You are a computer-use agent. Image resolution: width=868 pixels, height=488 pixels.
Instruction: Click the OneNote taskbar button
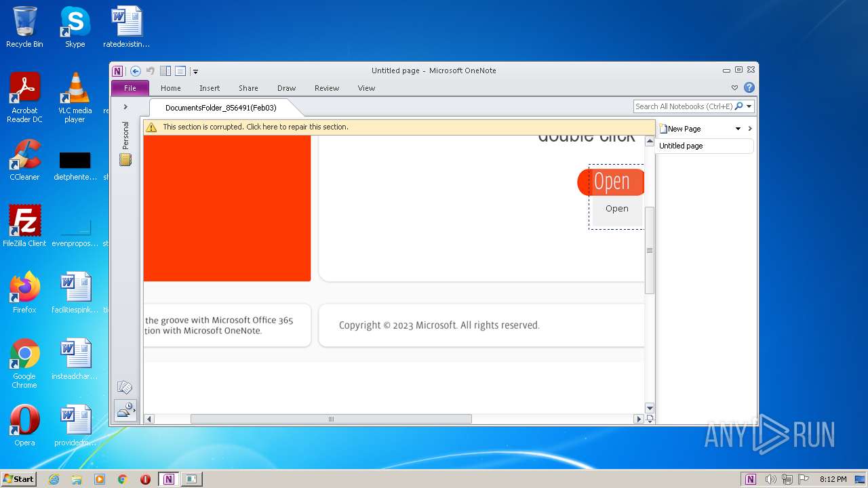(x=169, y=479)
